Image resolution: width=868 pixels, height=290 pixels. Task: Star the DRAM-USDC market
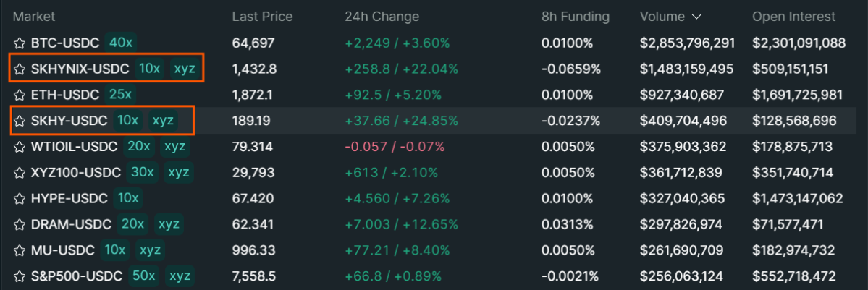click(x=20, y=224)
